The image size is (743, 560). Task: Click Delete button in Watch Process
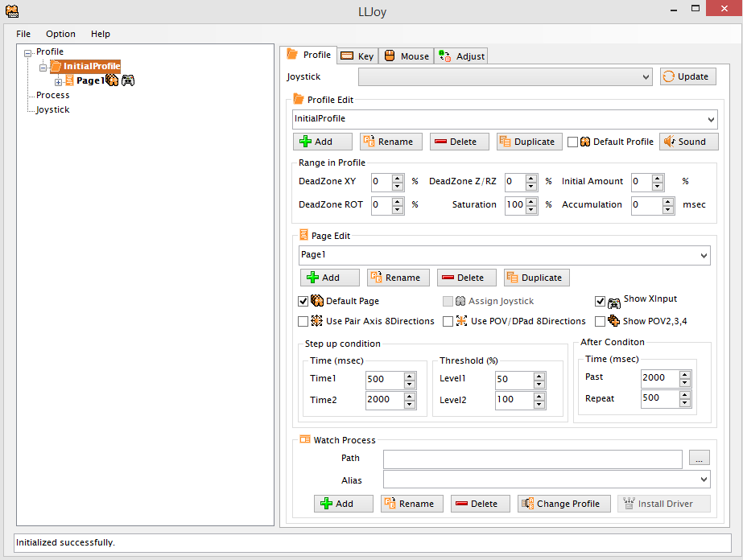[x=480, y=504]
